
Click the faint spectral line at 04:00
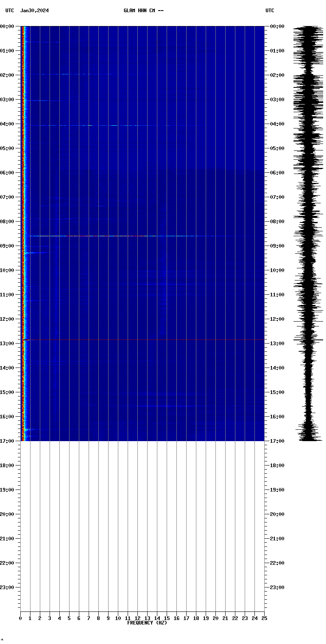pyautogui.click(x=102, y=125)
